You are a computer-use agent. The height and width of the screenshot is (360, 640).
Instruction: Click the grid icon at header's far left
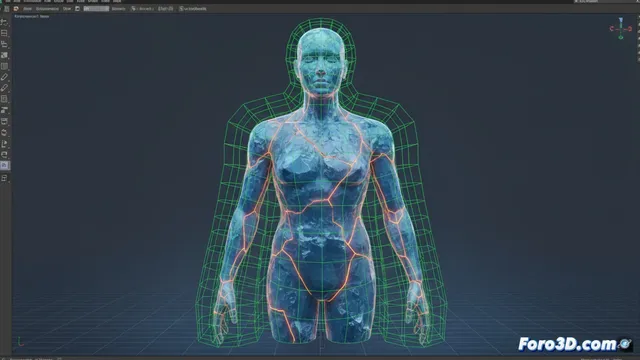[7, 9]
